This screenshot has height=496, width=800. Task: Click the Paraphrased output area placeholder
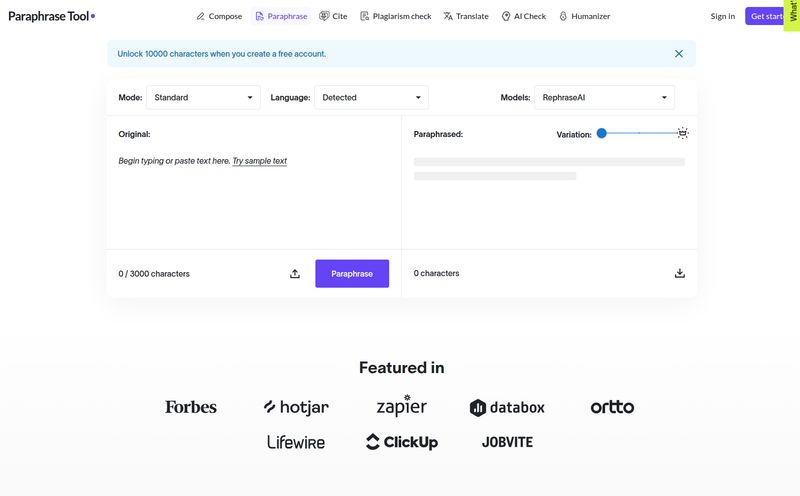pyautogui.click(x=549, y=169)
